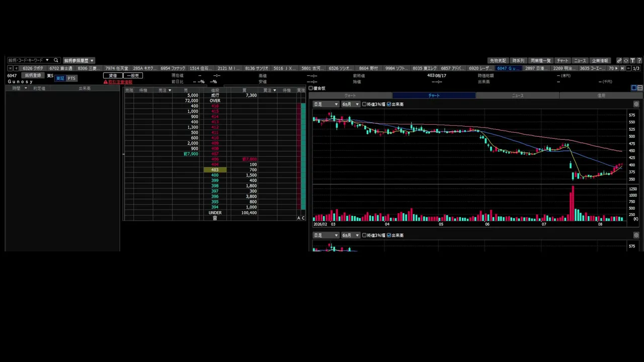Open 6ヵ月 range dropdown in lower chart

point(351,235)
